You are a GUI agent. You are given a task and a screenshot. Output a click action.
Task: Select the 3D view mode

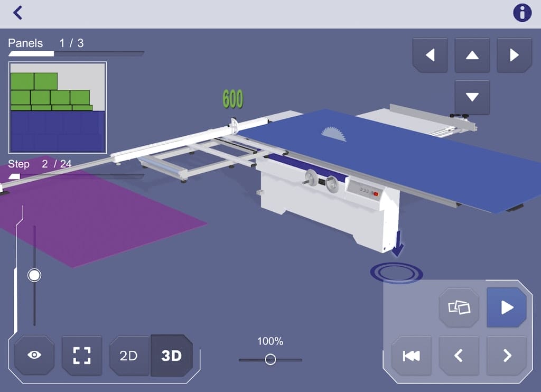click(171, 356)
